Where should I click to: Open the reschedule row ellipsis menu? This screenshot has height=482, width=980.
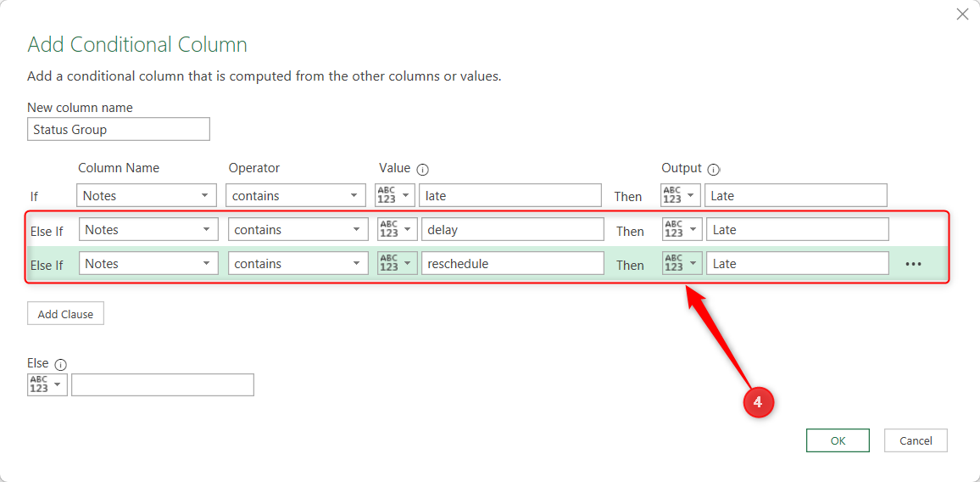[913, 264]
